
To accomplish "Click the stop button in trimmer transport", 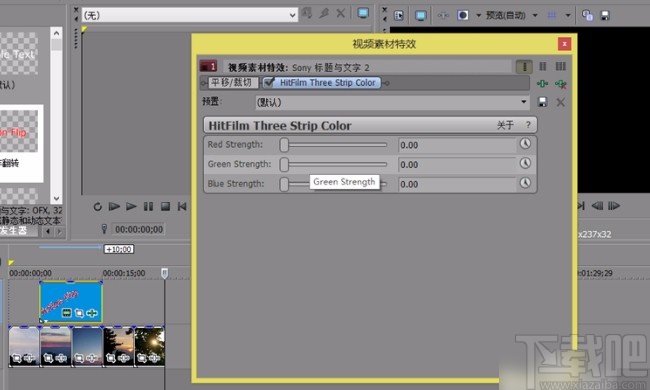I will [165, 206].
